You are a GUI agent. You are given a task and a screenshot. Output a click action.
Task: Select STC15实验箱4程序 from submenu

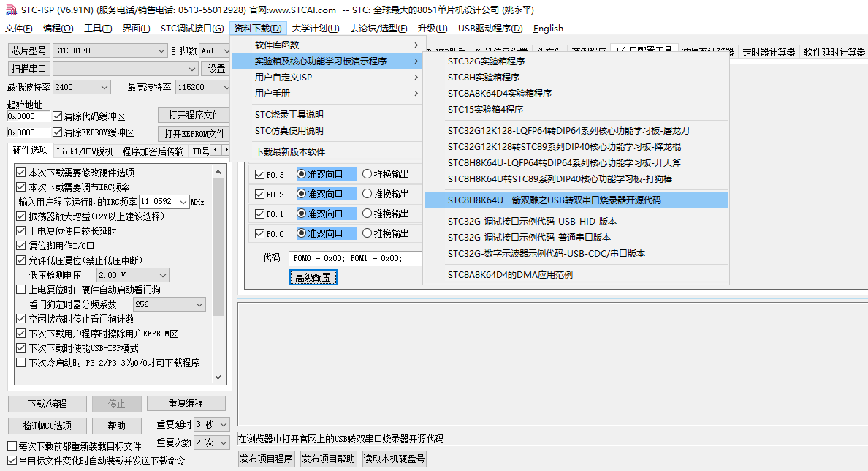point(576,109)
